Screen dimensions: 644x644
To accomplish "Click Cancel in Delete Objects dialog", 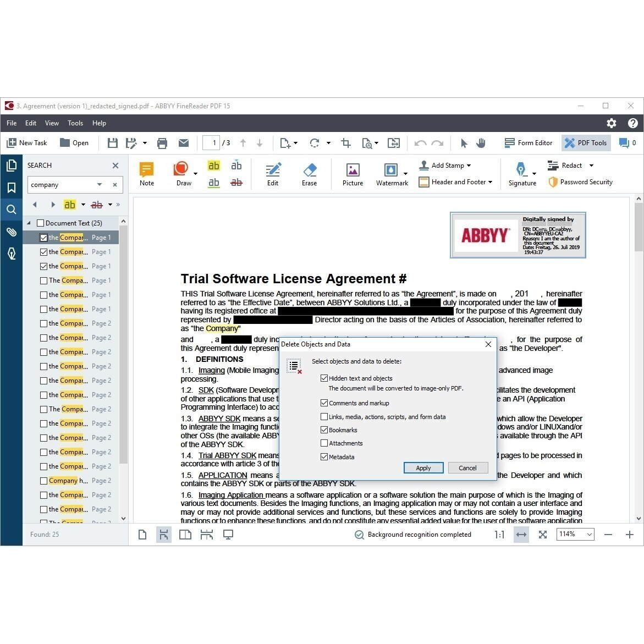I will tap(468, 468).
